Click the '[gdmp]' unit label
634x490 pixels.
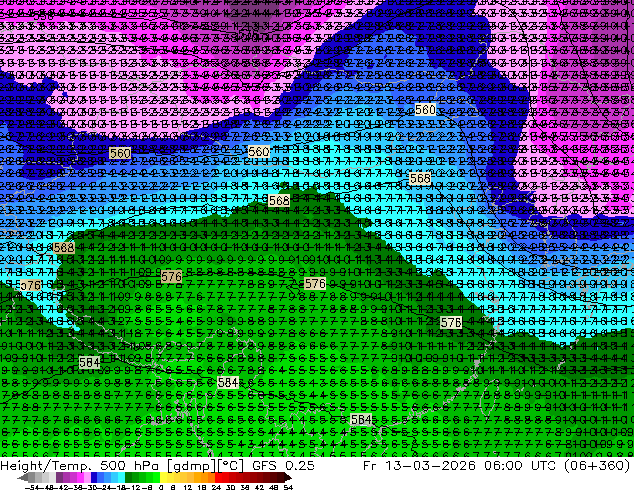click(192, 466)
